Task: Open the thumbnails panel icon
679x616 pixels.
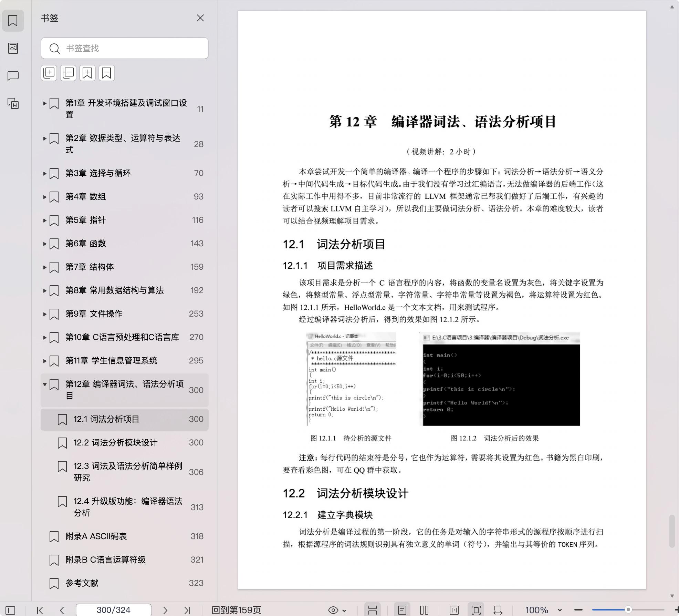Action: (x=13, y=48)
